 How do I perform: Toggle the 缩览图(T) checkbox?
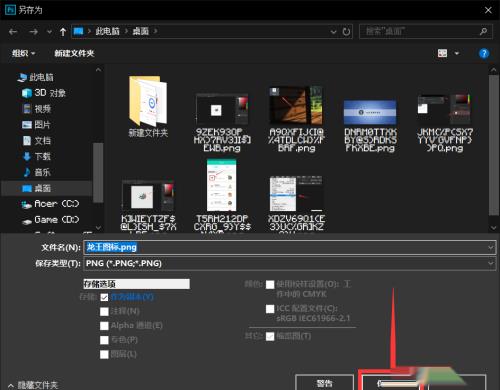point(270,336)
